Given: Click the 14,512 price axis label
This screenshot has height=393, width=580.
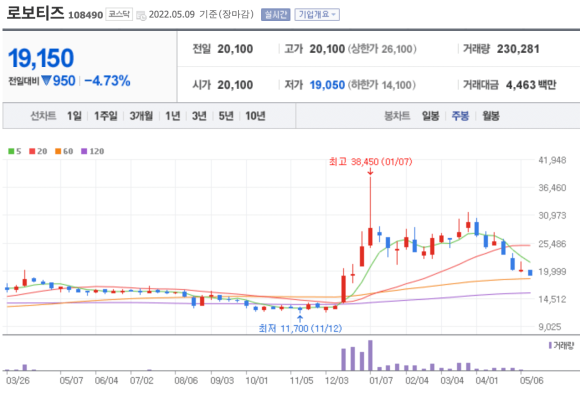Looking at the screenshot, I should (x=552, y=299).
